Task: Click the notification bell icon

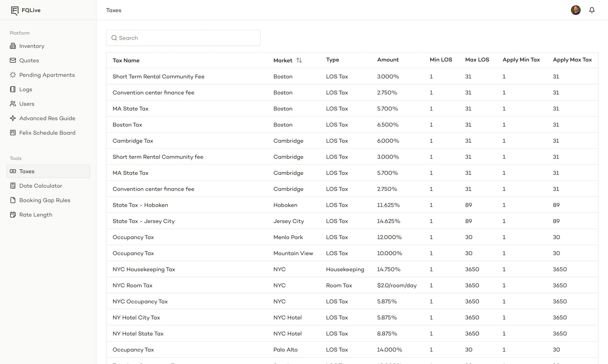Action: (592, 10)
